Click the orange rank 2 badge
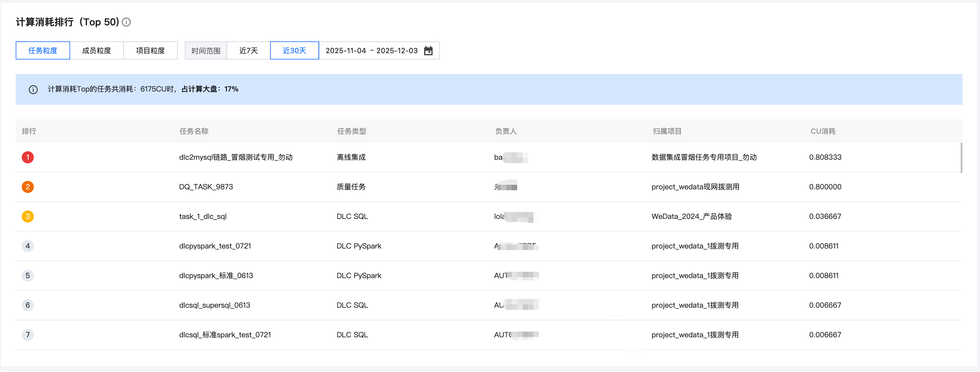This screenshot has width=980, height=372. [x=28, y=187]
